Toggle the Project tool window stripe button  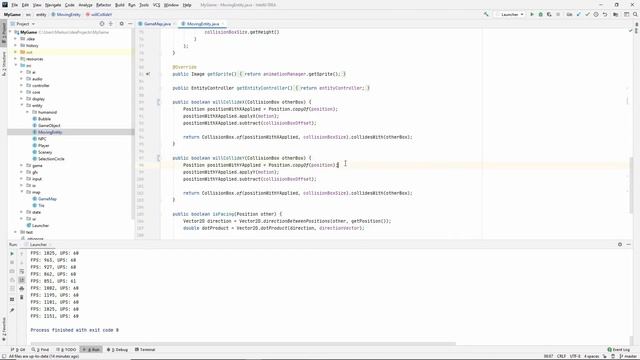[x=4, y=33]
